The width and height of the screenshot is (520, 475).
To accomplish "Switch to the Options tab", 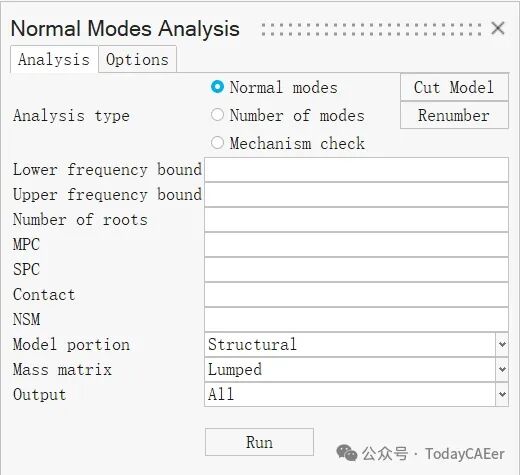I will (x=137, y=59).
